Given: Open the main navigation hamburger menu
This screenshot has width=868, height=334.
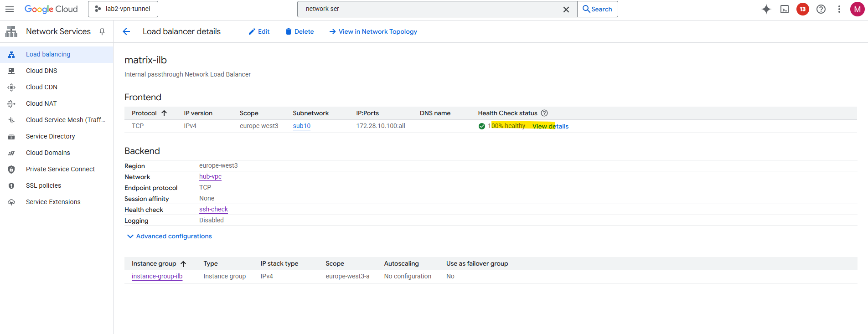Looking at the screenshot, I should pos(10,9).
